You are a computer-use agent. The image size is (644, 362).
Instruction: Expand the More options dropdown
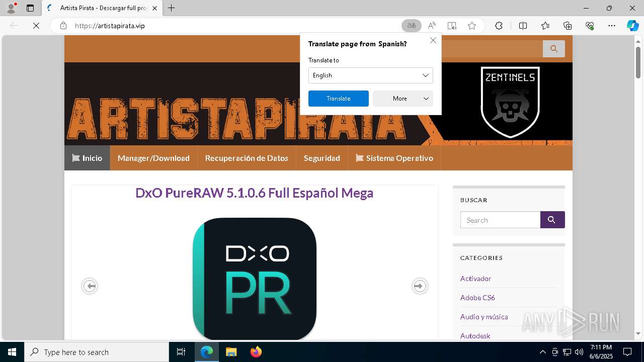click(x=403, y=99)
